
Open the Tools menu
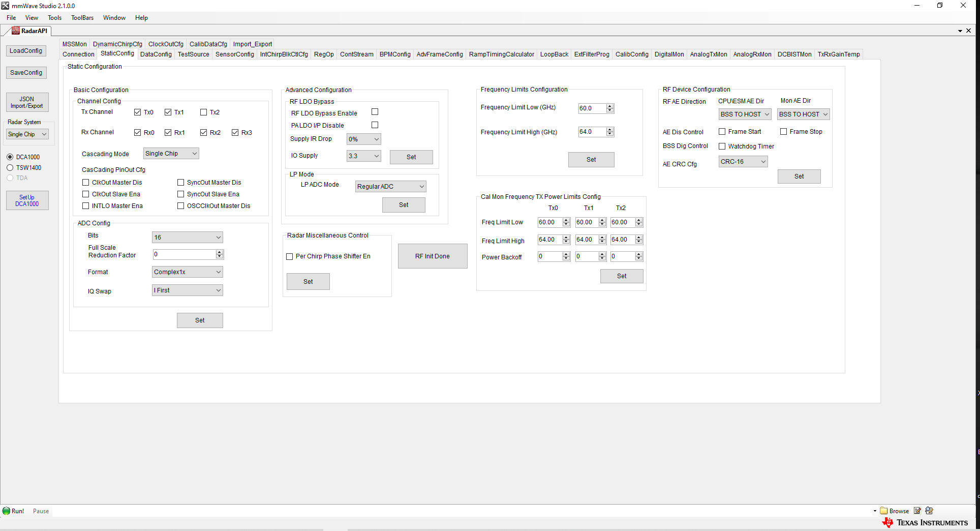tap(54, 18)
